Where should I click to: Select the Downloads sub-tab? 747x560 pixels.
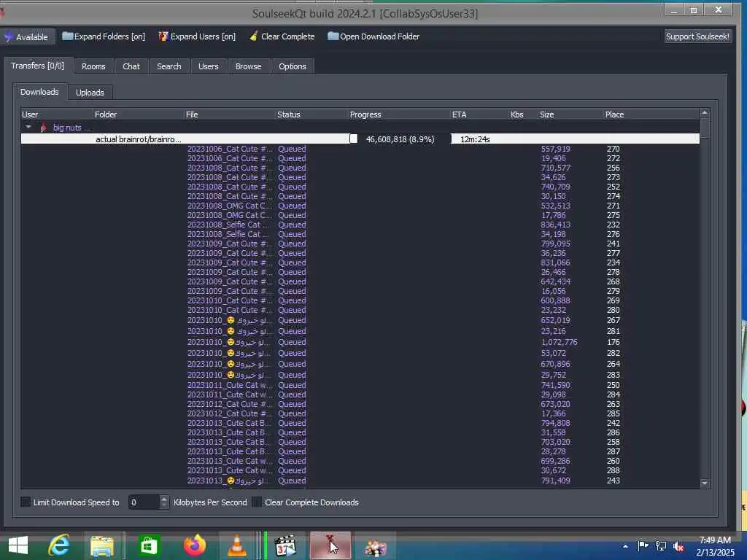click(39, 92)
